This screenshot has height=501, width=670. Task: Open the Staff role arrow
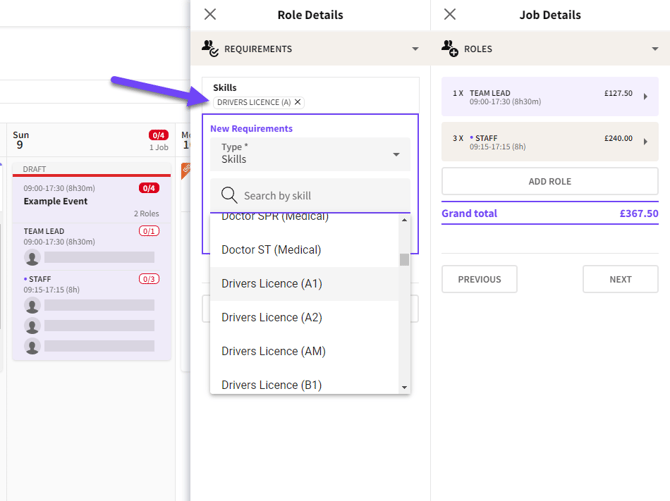click(645, 141)
